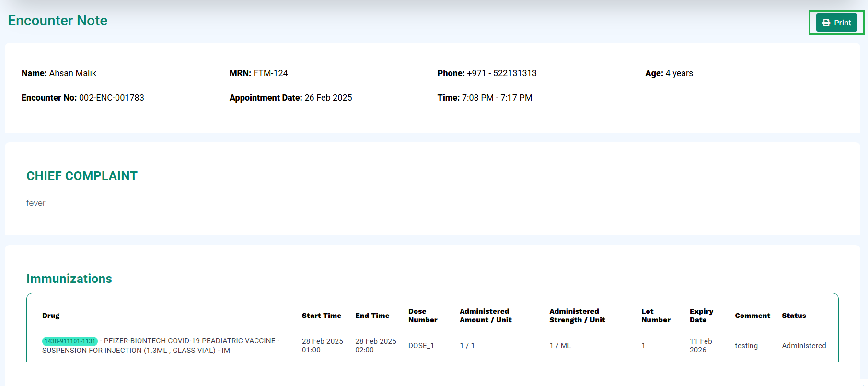
Task: Click the Dose Number column header
Action: [x=423, y=316]
